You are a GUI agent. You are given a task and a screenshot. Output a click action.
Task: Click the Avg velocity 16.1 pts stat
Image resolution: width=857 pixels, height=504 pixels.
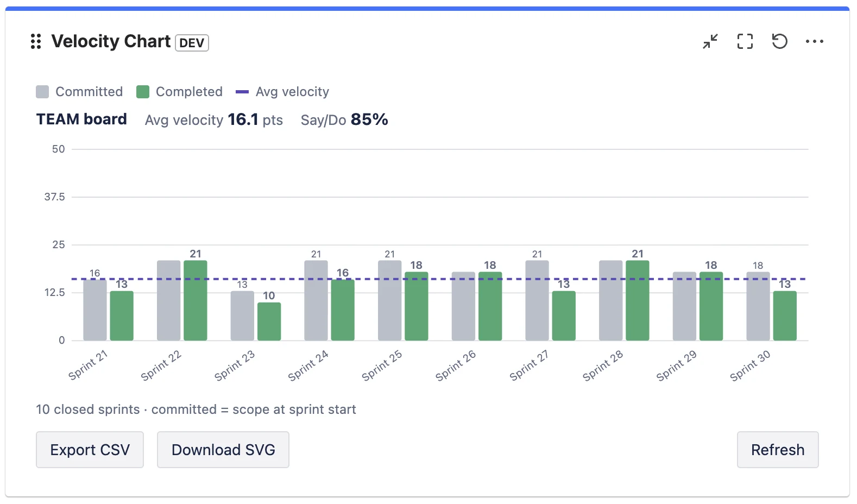coord(214,120)
